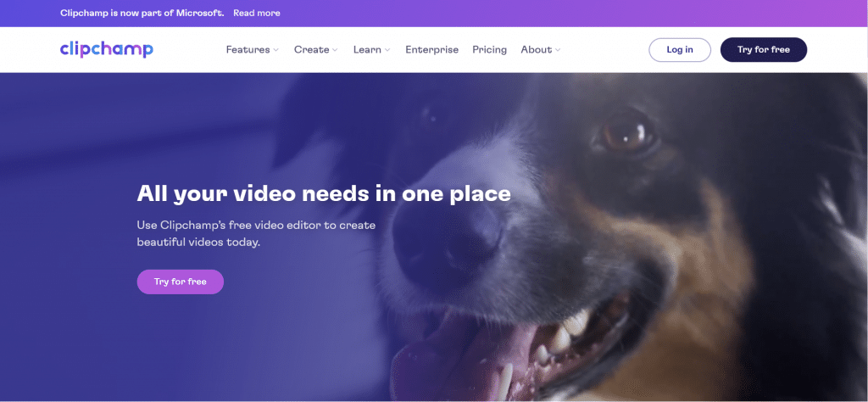Expand the Create dropdown menu
The width and height of the screenshot is (868, 402).
coord(315,50)
